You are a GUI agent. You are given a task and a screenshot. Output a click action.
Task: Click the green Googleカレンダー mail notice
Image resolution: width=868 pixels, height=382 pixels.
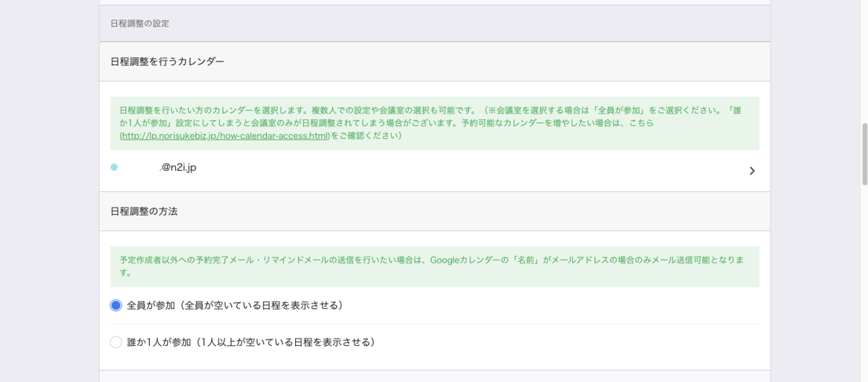435,266
